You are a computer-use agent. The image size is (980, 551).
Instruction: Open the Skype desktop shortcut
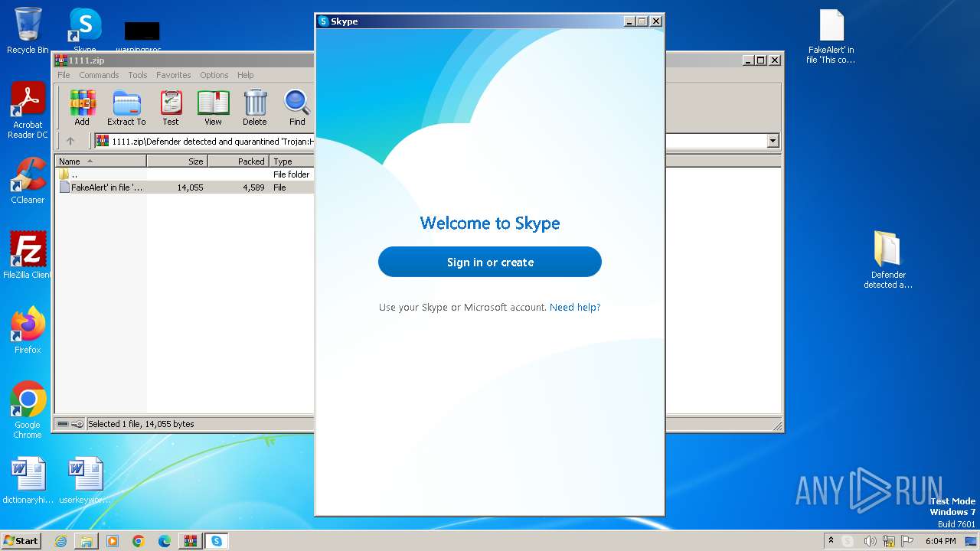85,31
